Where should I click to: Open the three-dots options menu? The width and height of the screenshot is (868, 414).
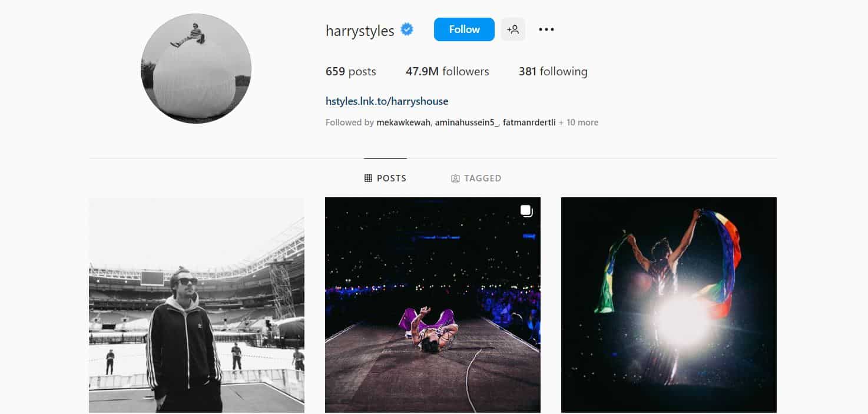click(546, 29)
